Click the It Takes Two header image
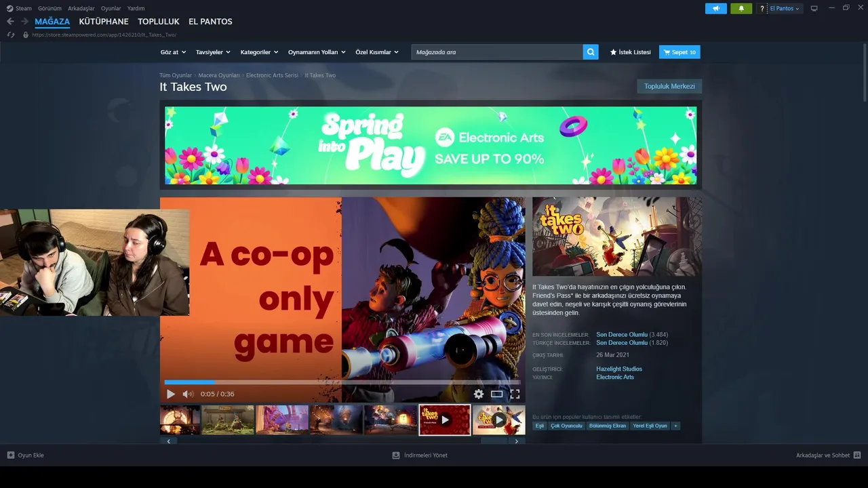 coord(617,237)
